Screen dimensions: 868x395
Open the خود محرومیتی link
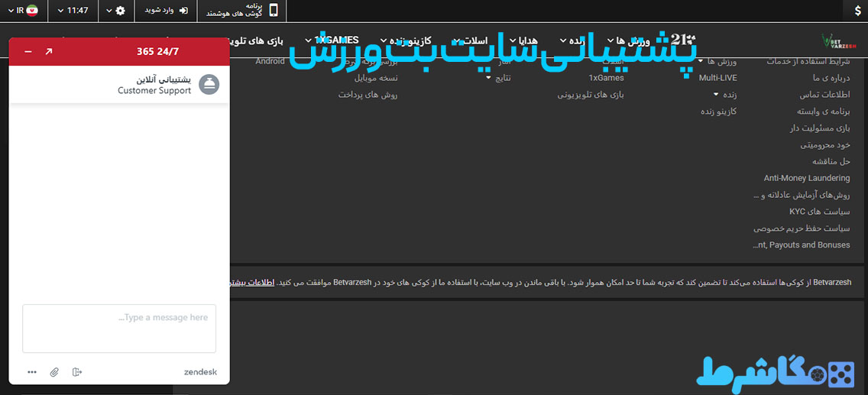point(824,145)
